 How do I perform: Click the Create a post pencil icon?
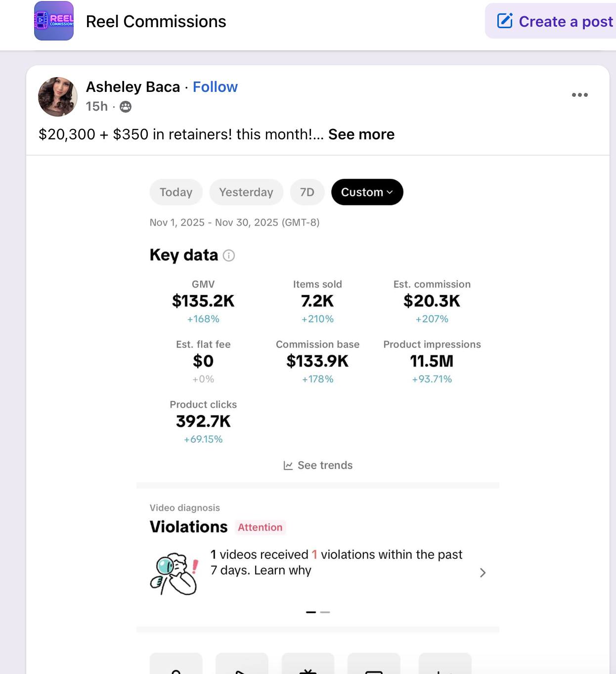coord(505,21)
